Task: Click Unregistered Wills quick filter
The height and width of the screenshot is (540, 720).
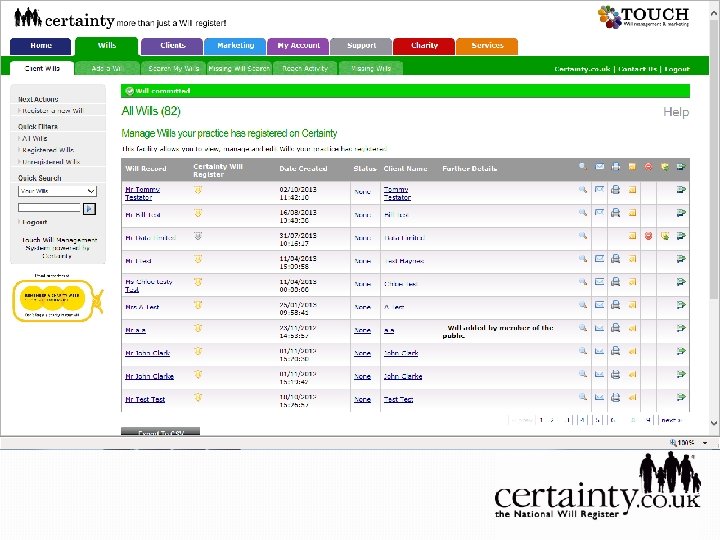Action: click(51, 162)
